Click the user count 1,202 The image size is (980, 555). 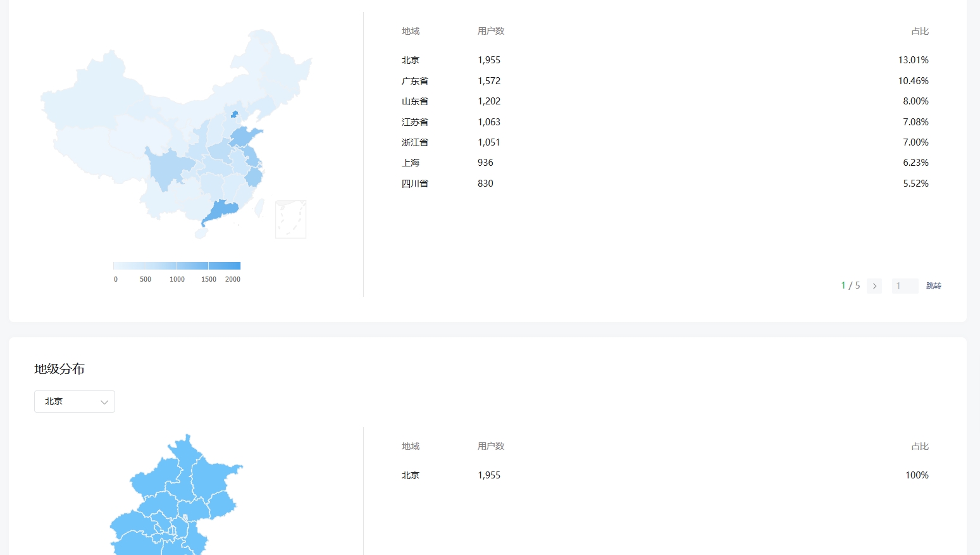[x=489, y=101]
